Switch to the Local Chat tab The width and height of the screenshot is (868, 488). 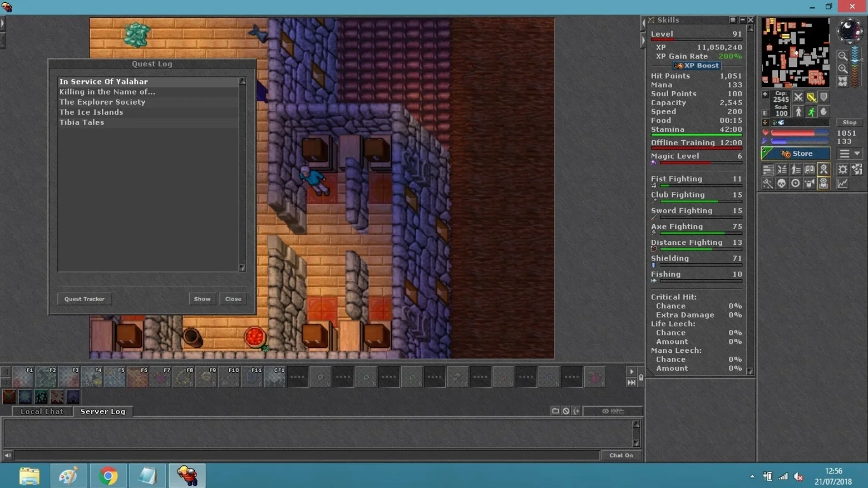click(x=42, y=411)
